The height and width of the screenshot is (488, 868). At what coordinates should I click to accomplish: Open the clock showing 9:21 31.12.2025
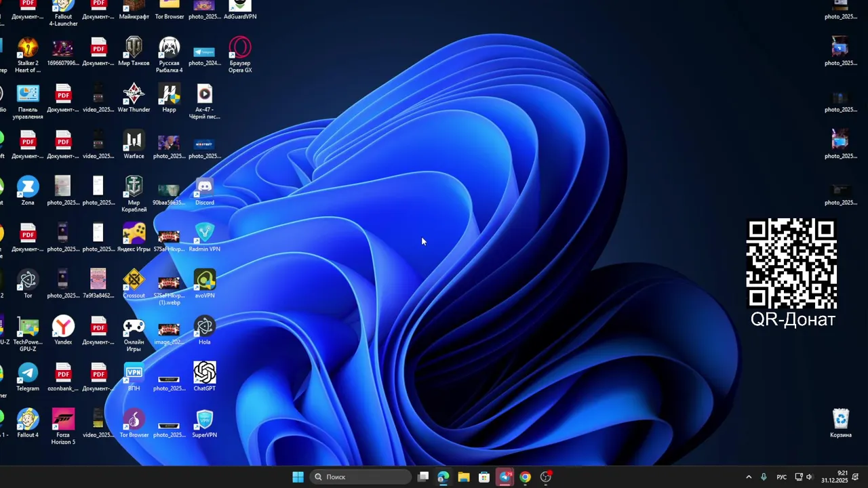tap(835, 477)
